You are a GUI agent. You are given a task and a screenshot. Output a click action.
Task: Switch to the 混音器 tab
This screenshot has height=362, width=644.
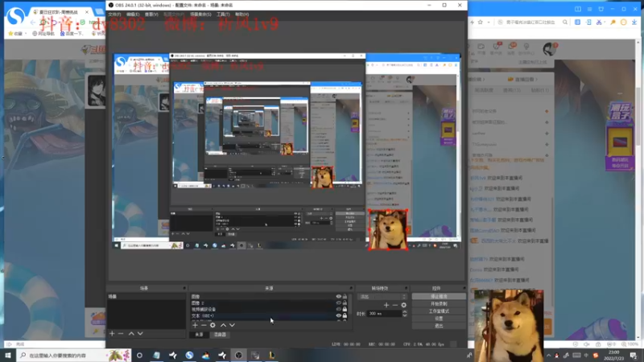pos(220,335)
